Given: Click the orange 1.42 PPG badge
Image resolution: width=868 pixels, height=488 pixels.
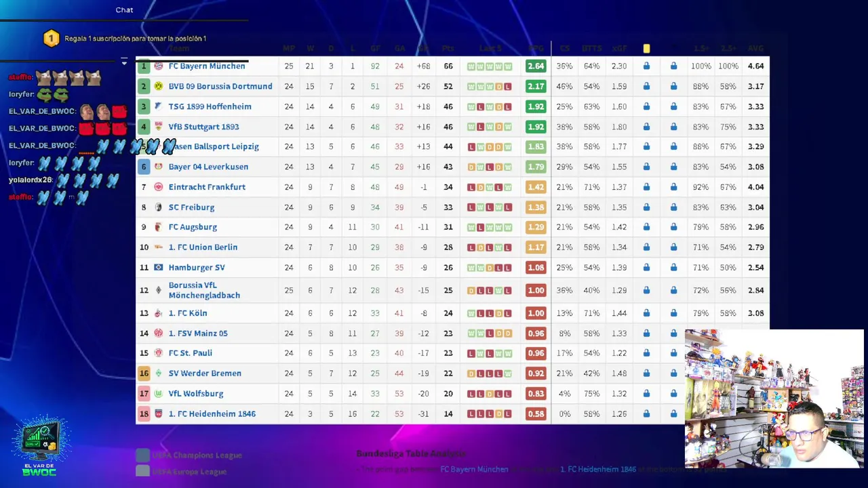Looking at the screenshot, I should (x=536, y=187).
